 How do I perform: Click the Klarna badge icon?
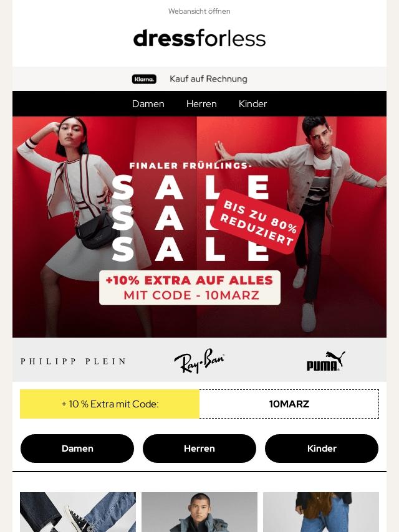[x=144, y=79]
